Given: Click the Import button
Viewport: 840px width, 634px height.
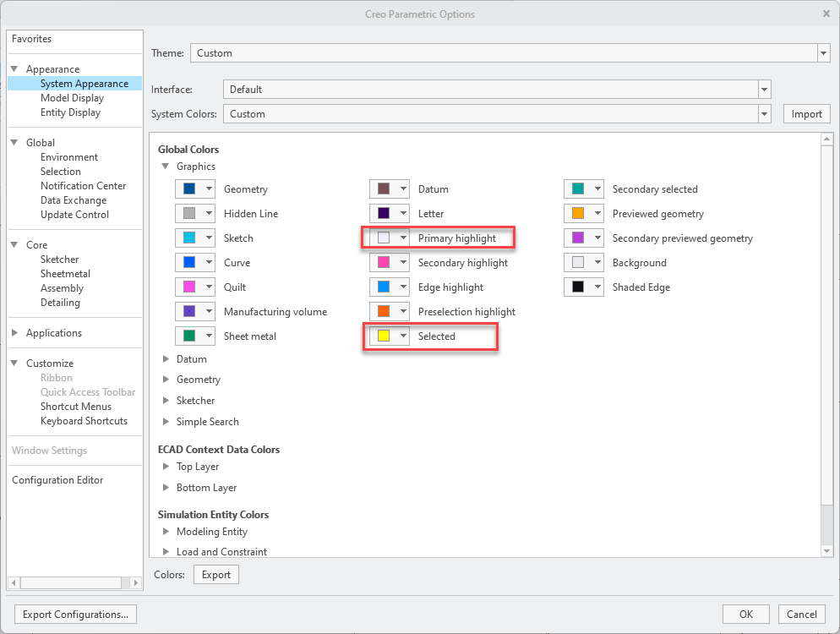Looking at the screenshot, I should point(806,113).
